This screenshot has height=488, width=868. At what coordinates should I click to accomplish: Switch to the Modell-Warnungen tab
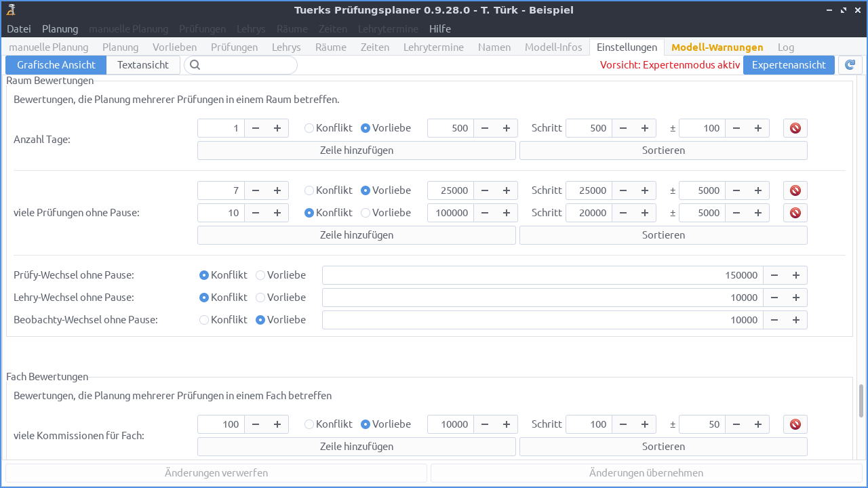tap(717, 47)
